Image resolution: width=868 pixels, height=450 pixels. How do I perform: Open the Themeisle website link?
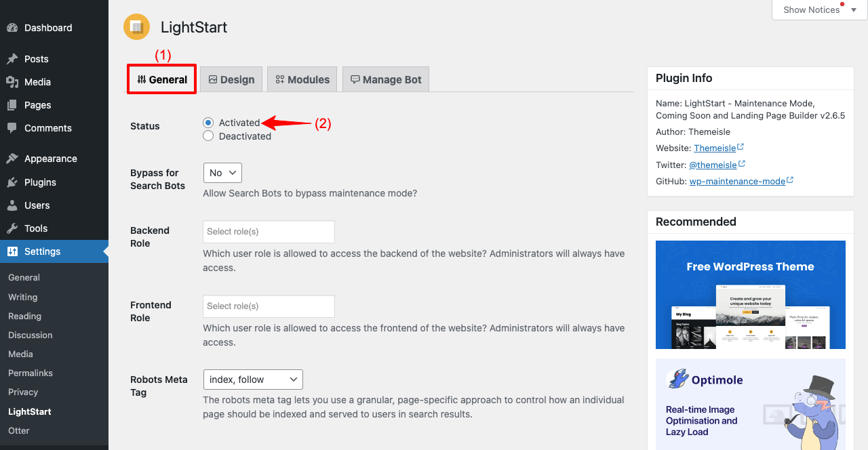point(715,148)
